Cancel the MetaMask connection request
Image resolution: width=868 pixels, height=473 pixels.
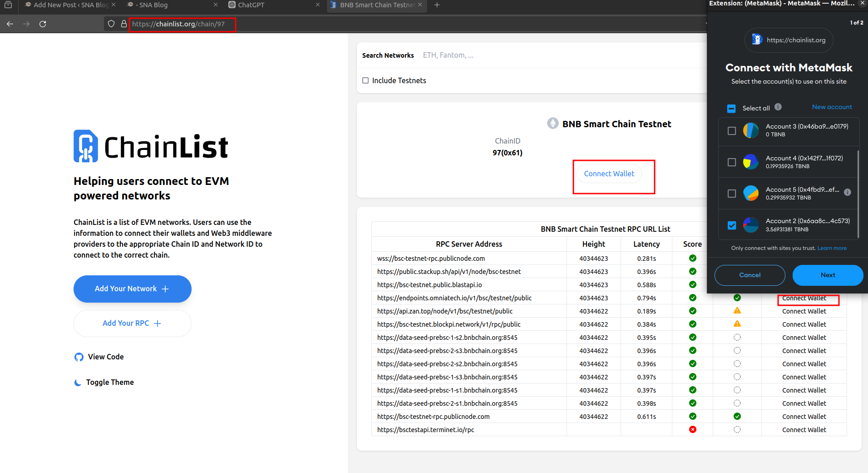750,275
